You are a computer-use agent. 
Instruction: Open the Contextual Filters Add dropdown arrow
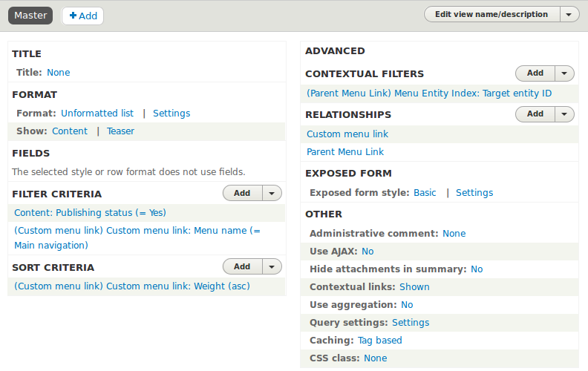pos(564,73)
